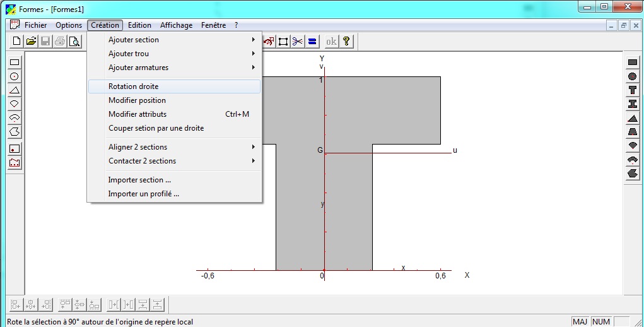This screenshot has height=327, width=644.
Task: Open the Edition menu
Action: [139, 25]
